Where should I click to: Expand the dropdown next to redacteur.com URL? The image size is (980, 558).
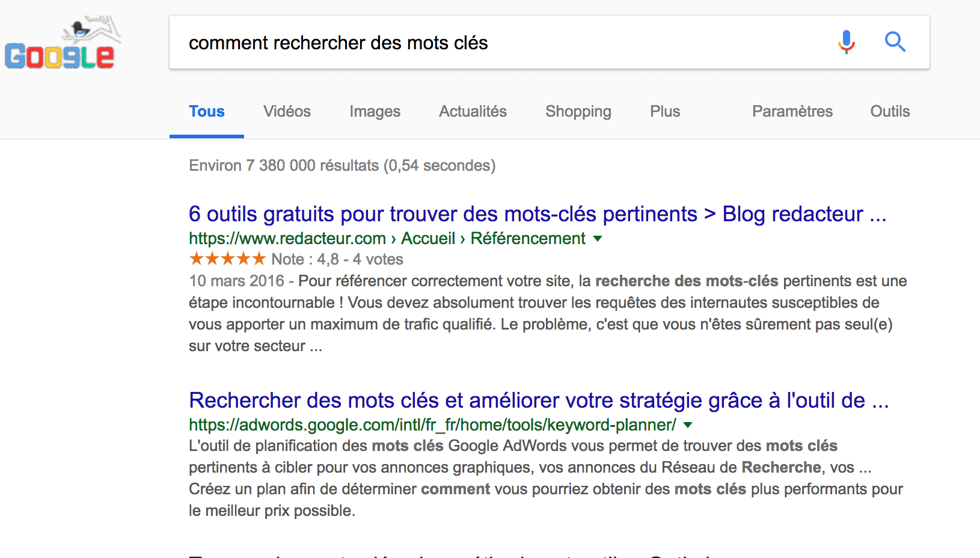[x=598, y=239]
